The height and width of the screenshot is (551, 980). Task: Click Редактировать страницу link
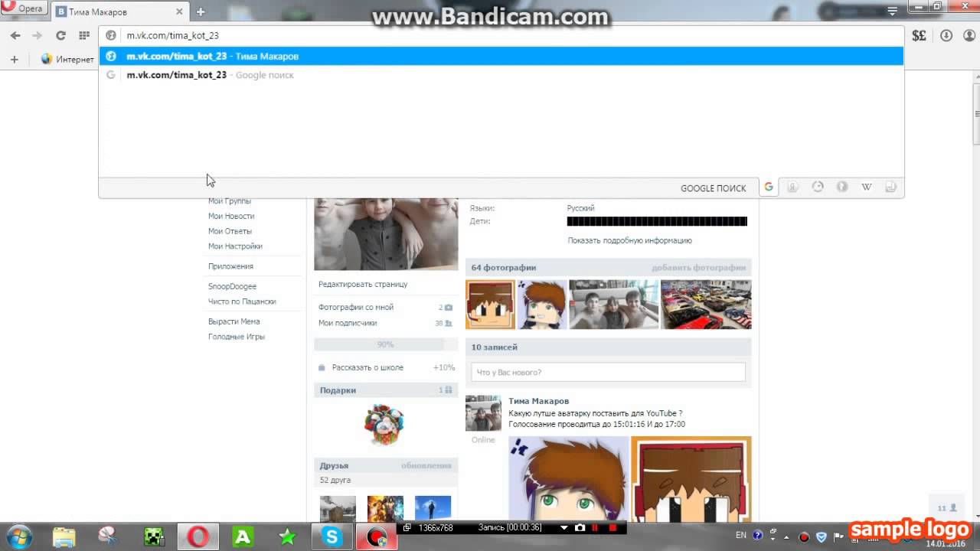[363, 284]
